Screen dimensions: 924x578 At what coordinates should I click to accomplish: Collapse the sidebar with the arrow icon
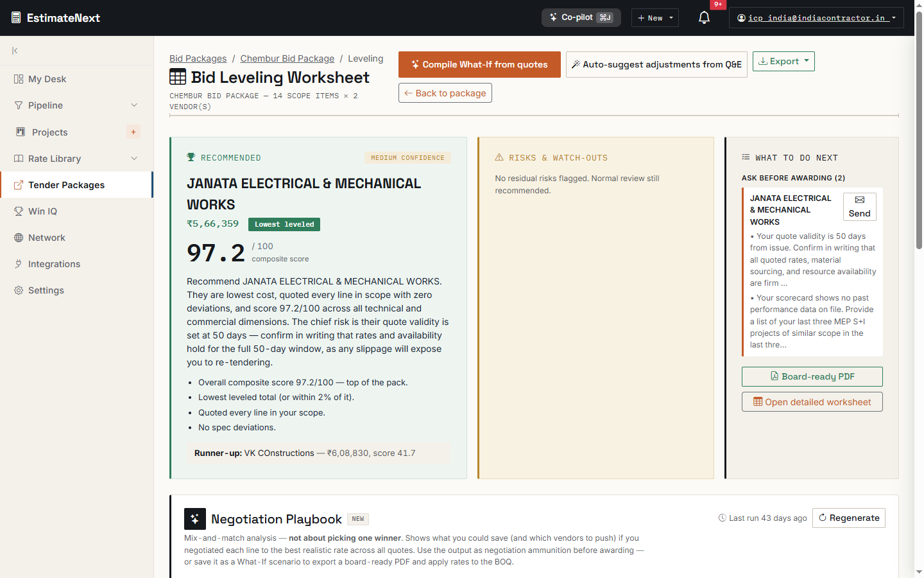[x=15, y=51]
